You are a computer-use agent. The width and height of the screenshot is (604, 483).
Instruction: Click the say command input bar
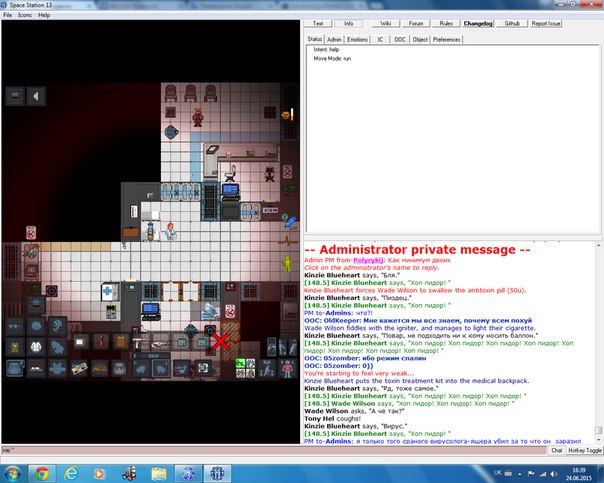click(x=273, y=450)
